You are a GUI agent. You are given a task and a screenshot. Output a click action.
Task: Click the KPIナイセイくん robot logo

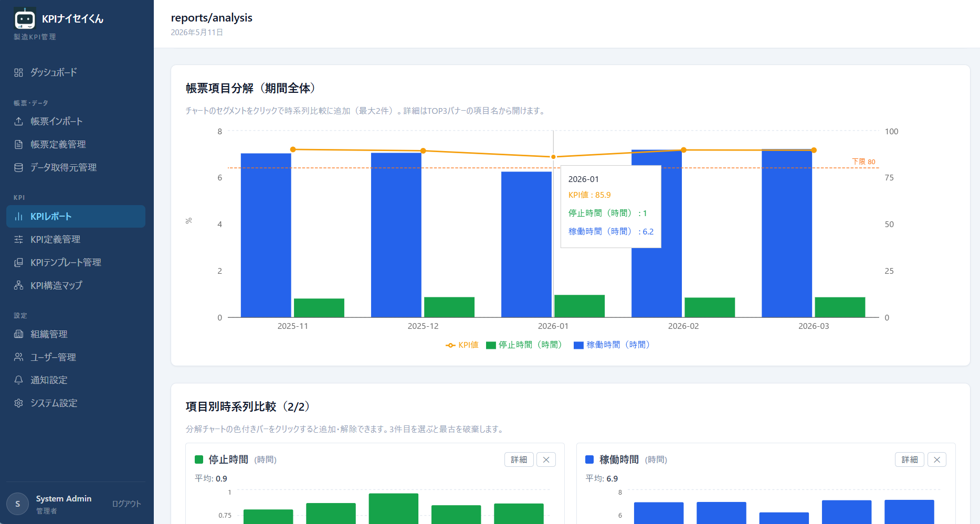(x=25, y=19)
